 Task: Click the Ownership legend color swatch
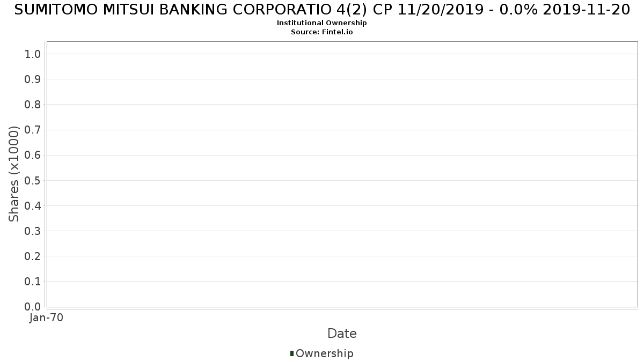(x=292, y=353)
